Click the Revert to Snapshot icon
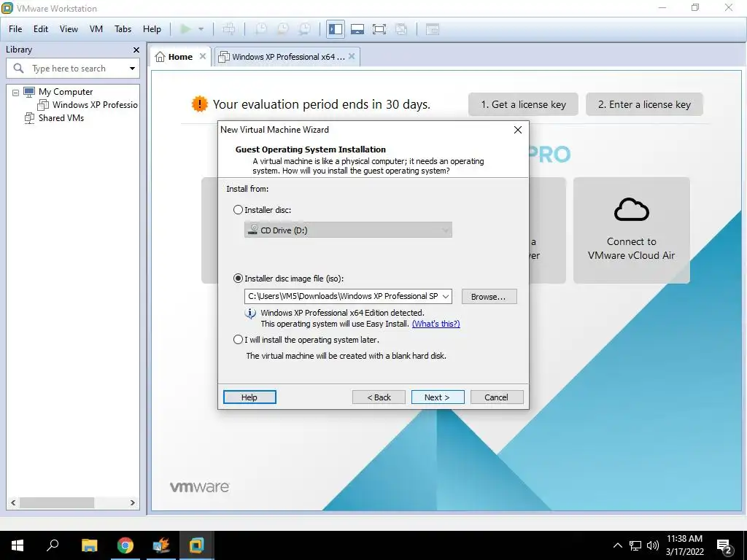The width and height of the screenshot is (747, 560). pyautogui.click(x=282, y=29)
